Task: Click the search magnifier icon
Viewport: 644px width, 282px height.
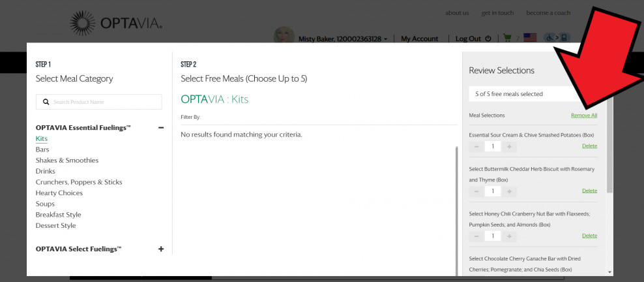Action: pyautogui.click(x=46, y=102)
